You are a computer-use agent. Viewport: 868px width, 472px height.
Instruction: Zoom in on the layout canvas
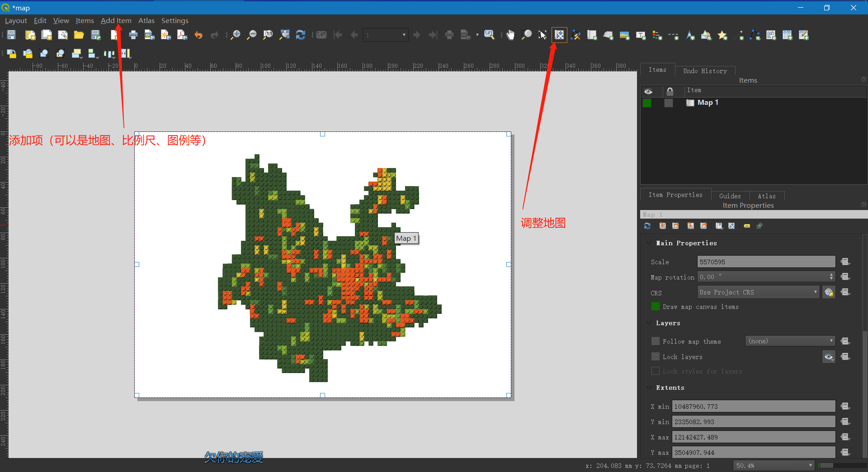(236, 35)
